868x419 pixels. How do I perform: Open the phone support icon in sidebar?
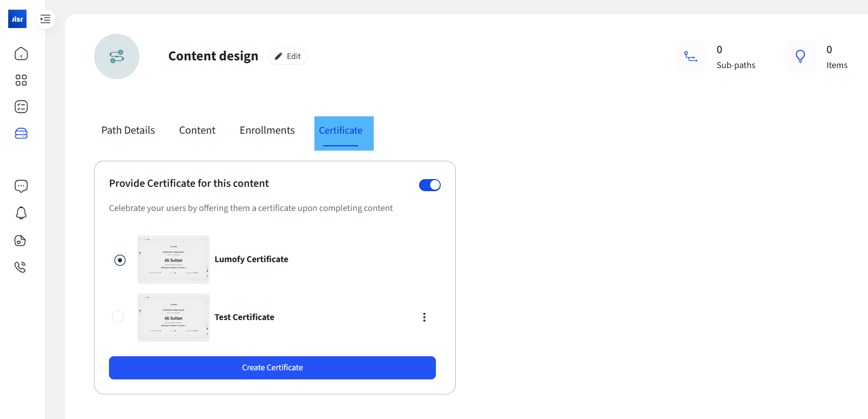(20, 267)
